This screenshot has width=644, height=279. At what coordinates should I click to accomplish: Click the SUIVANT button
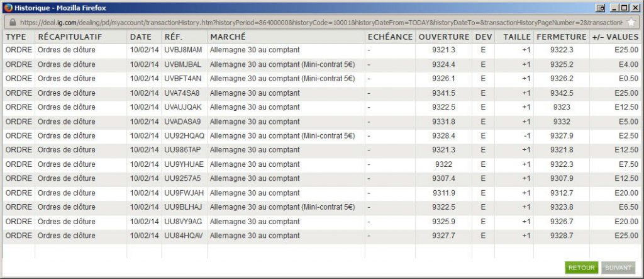tap(618, 268)
